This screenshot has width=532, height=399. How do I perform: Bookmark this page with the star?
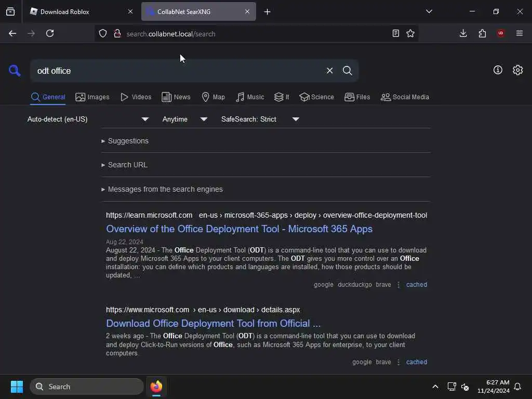pos(410,33)
